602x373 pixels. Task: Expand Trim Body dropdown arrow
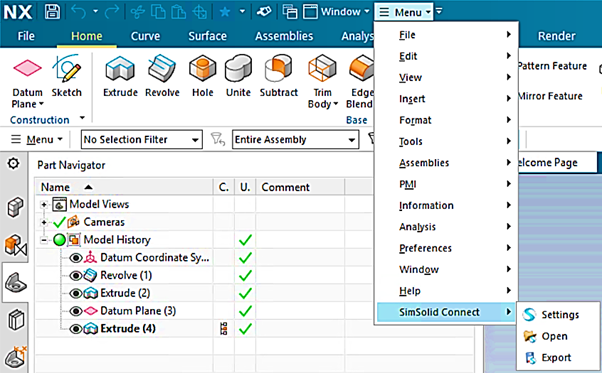(336, 104)
